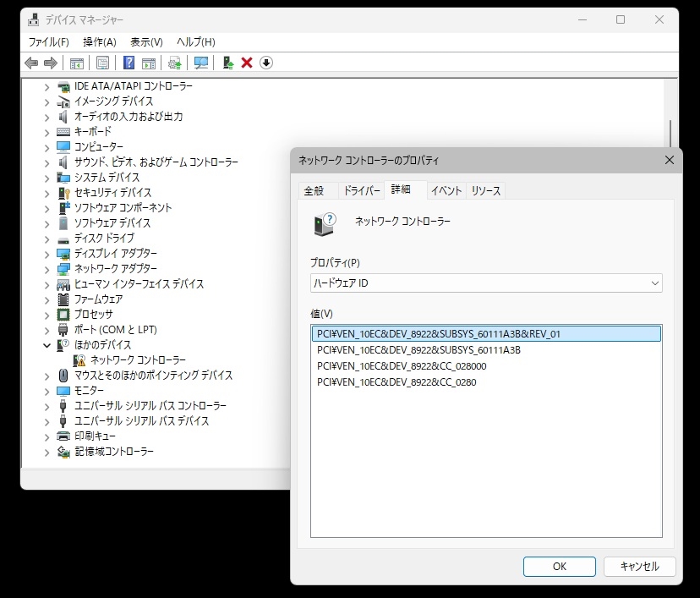The height and width of the screenshot is (598, 700).
Task: Select hardware ID ending with REV_01
Action: click(486, 333)
